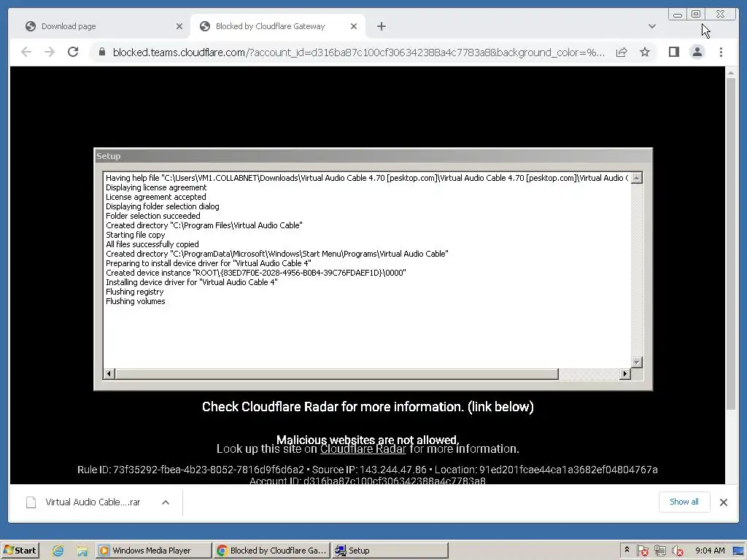The width and height of the screenshot is (747, 560).
Task: Restore down the Chrome window
Action: pyautogui.click(x=695, y=15)
